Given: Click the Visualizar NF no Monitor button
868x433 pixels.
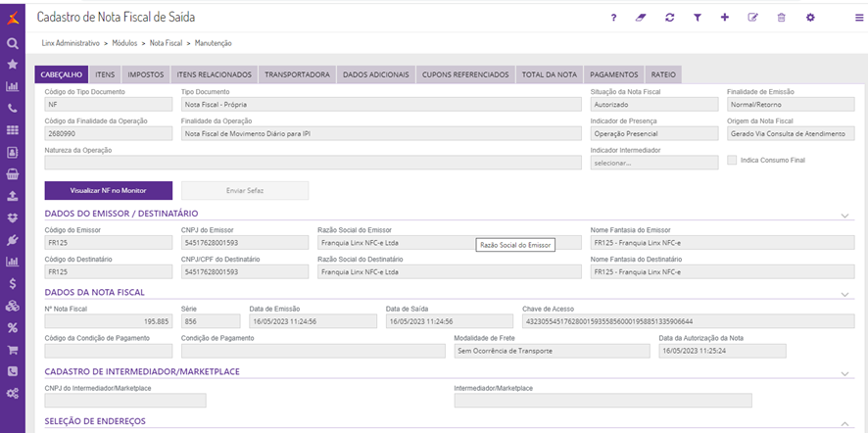Looking at the screenshot, I should pyautogui.click(x=109, y=191).
